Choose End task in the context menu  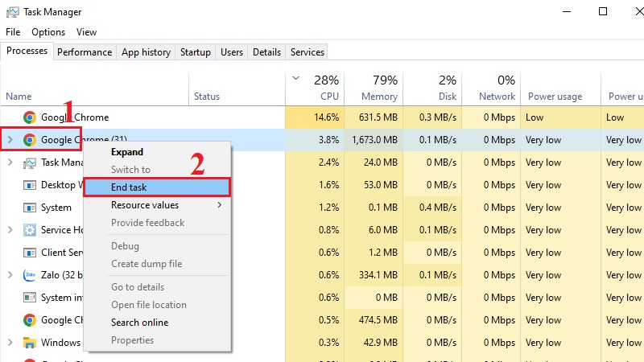coord(157,187)
